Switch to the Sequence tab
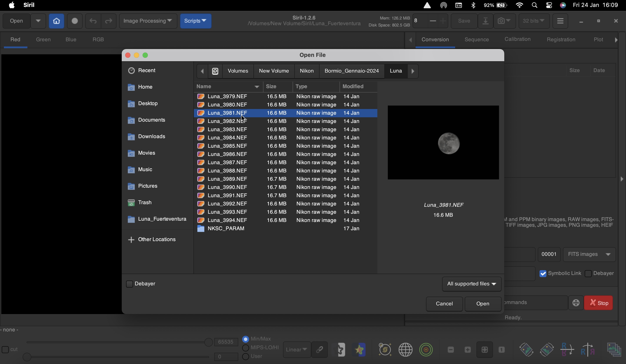The image size is (626, 364). pyautogui.click(x=476, y=40)
